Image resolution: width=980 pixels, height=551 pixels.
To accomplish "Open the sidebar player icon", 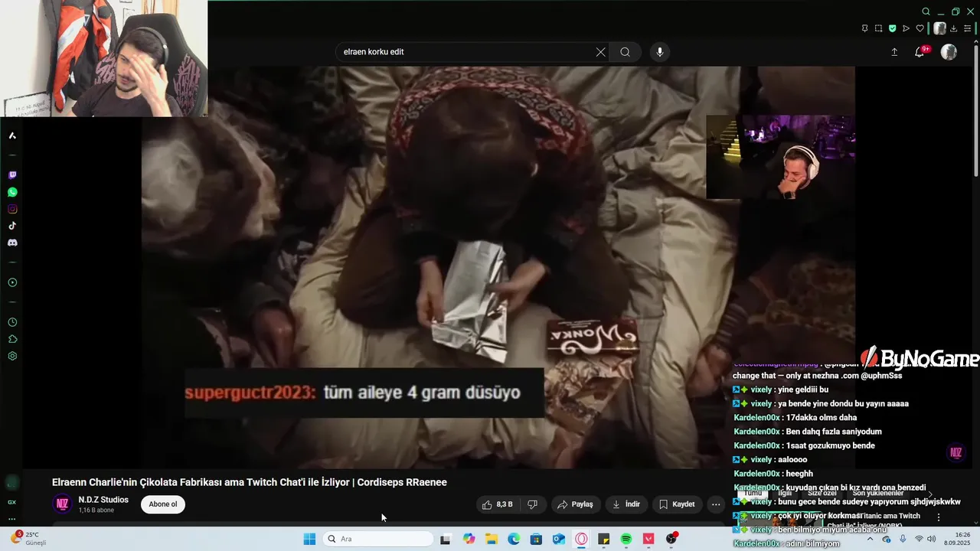I will (12, 282).
